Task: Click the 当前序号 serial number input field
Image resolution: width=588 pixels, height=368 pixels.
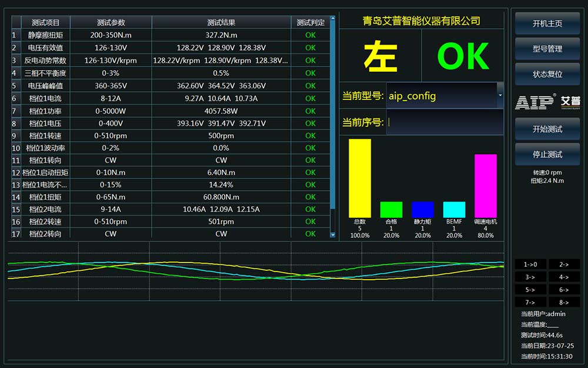Action: tap(444, 122)
